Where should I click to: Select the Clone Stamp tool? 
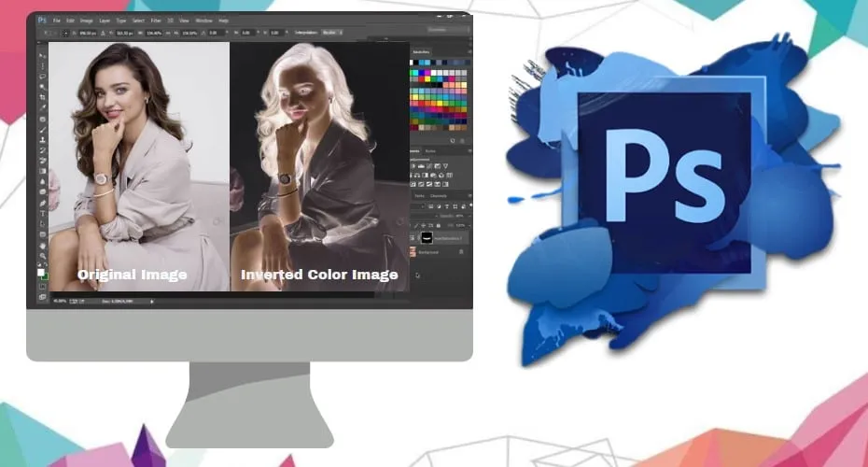coord(43,141)
